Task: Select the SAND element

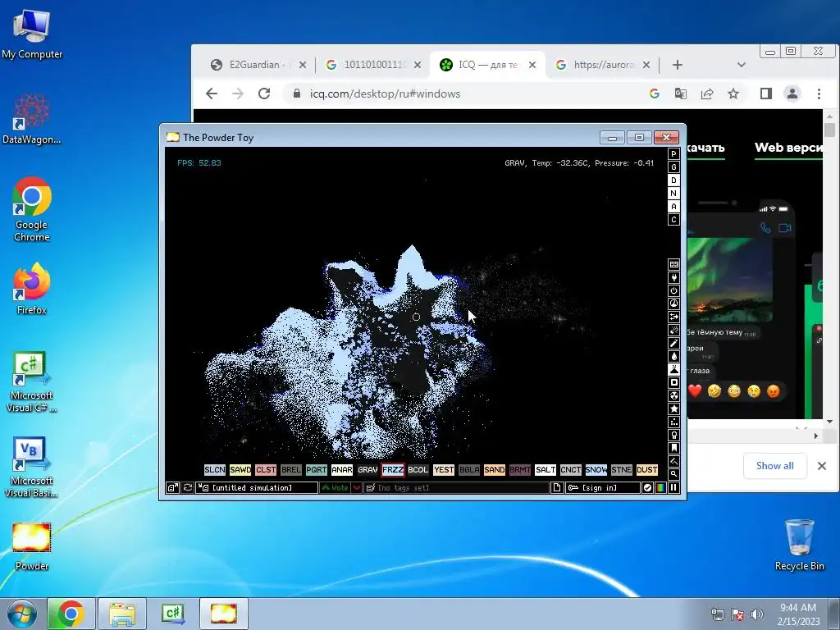Action: [x=495, y=470]
